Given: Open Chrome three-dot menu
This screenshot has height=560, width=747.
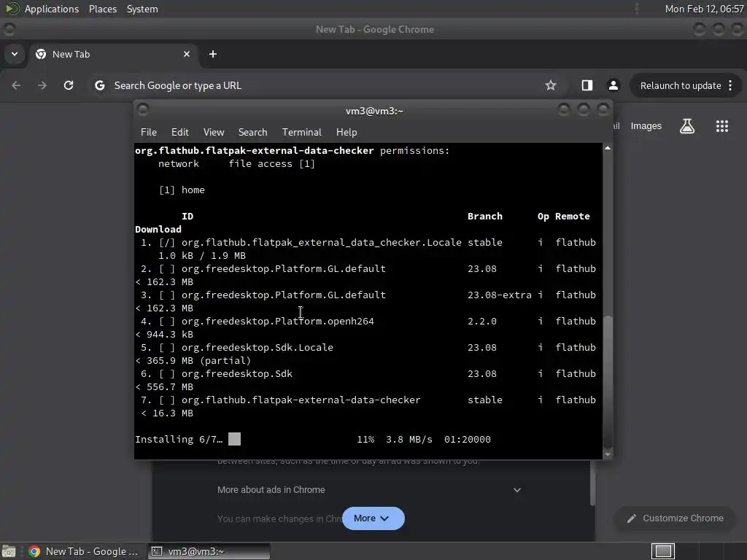Looking at the screenshot, I should pyautogui.click(x=730, y=85).
